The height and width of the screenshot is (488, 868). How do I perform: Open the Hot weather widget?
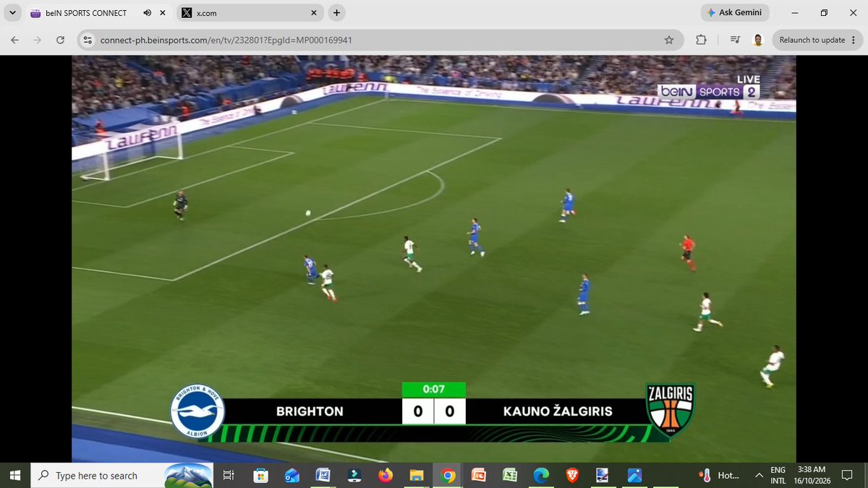720,475
